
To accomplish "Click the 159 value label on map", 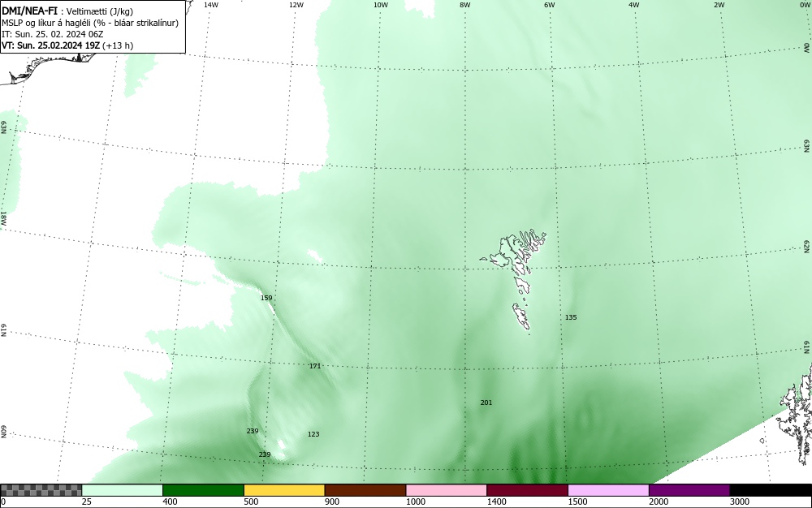I will click(x=266, y=298).
